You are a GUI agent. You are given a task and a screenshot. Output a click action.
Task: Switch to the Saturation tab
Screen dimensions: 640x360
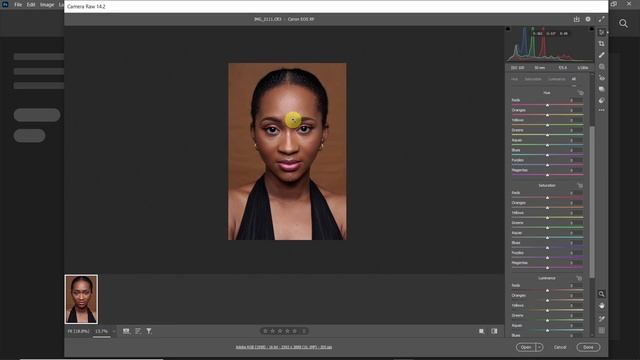pyautogui.click(x=533, y=79)
